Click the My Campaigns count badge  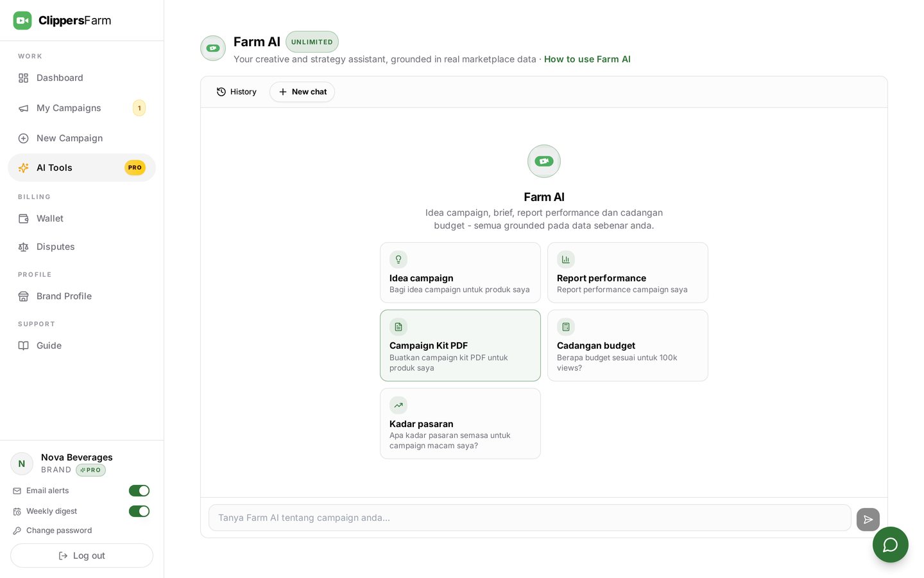point(139,108)
